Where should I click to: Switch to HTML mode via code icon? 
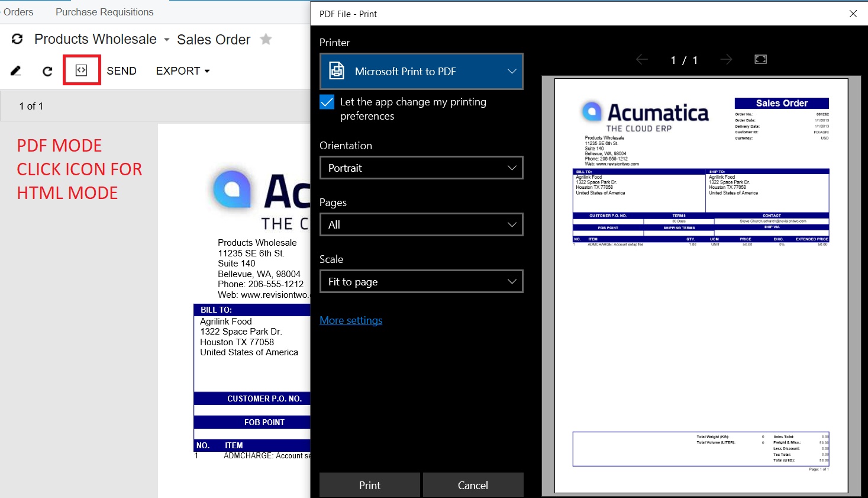coord(82,70)
